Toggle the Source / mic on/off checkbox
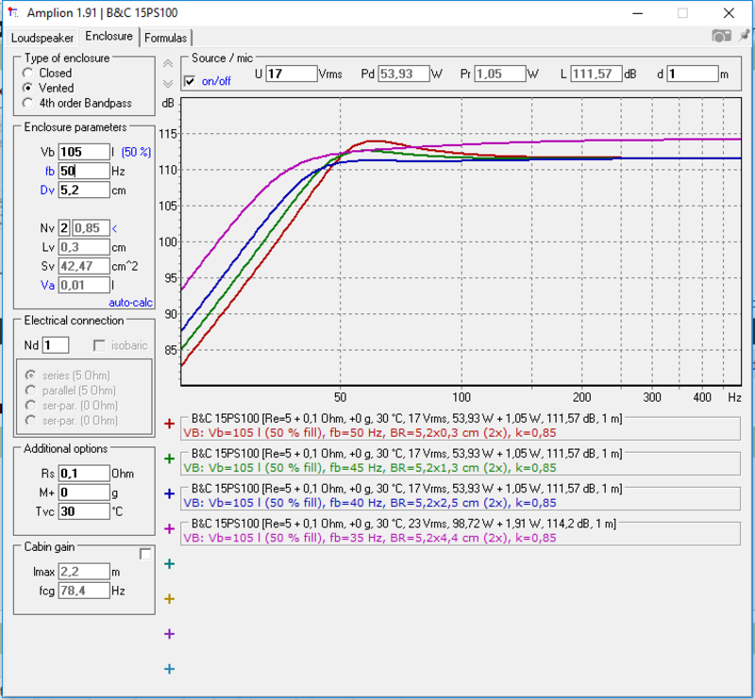 point(191,81)
